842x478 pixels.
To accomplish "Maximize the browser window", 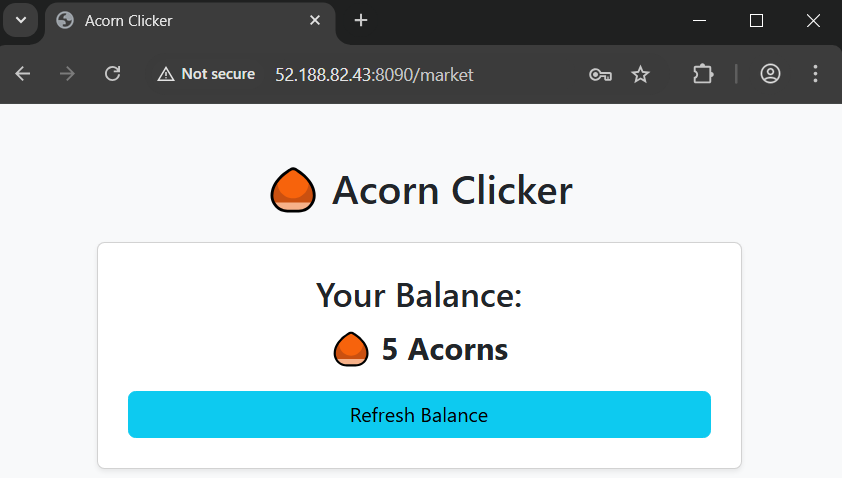I will 757,20.
